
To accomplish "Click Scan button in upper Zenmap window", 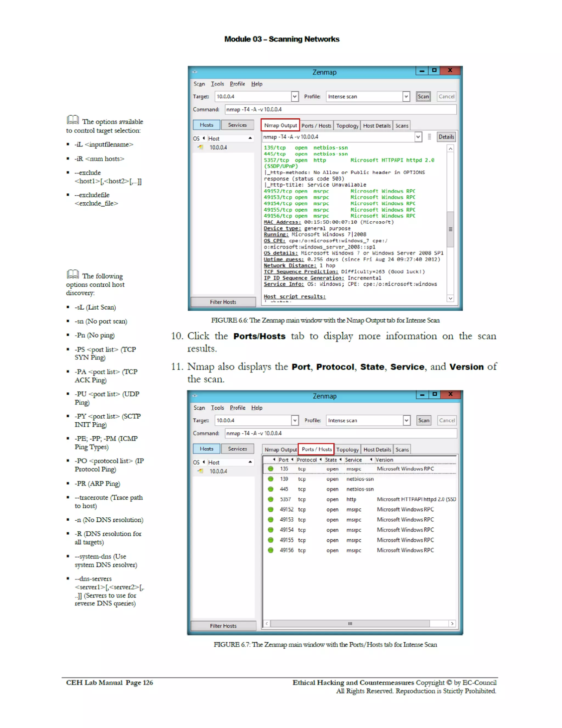I will pyautogui.click(x=423, y=96).
